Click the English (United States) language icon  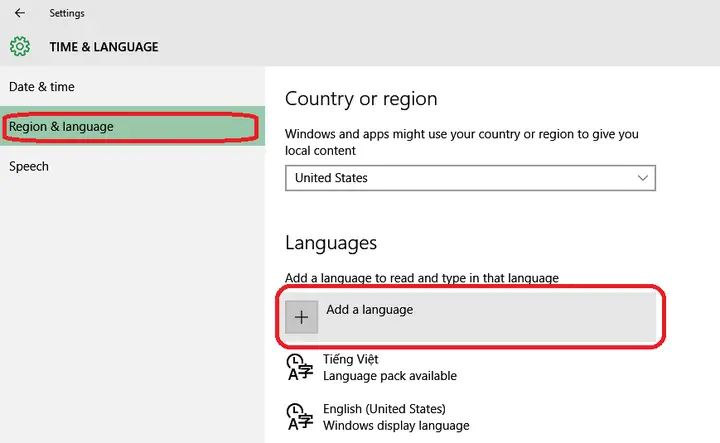300,416
